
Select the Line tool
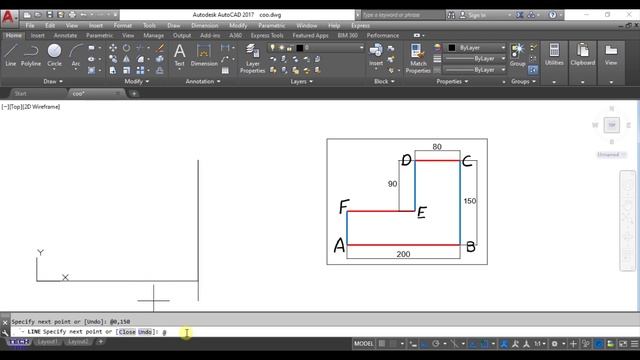[11, 55]
